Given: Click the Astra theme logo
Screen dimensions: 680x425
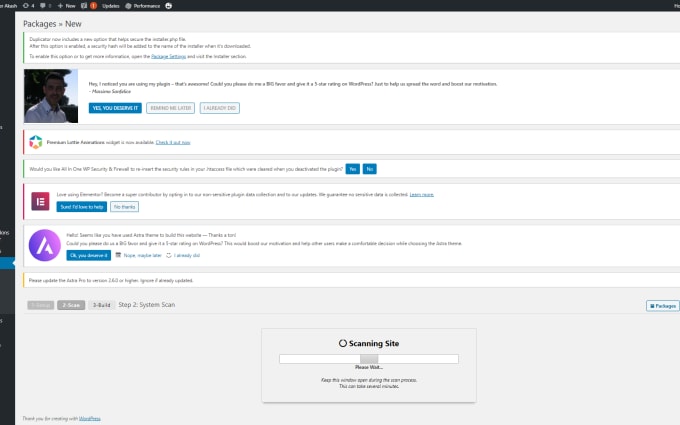Looking at the screenshot, I should [x=45, y=245].
